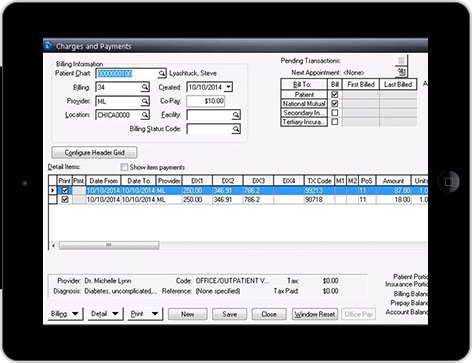Click the Amount cell 87.00

point(394,190)
